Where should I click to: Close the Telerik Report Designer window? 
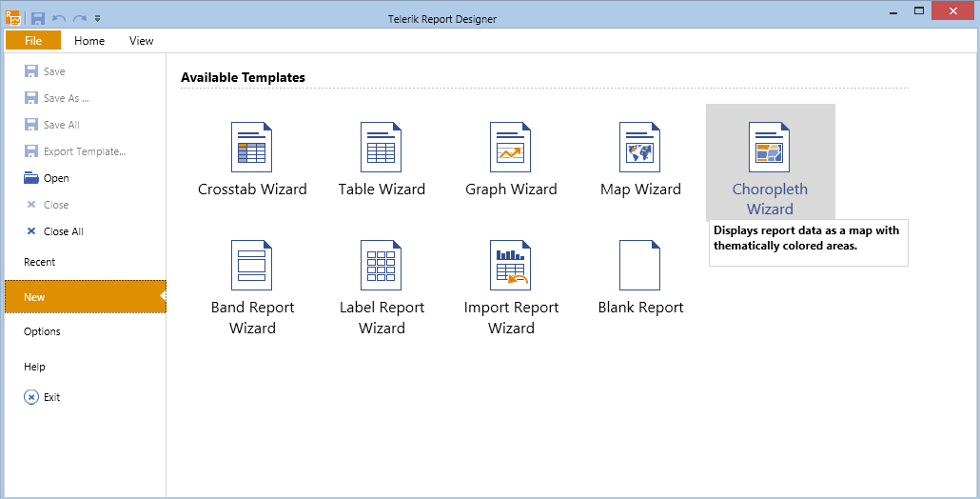pos(952,10)
